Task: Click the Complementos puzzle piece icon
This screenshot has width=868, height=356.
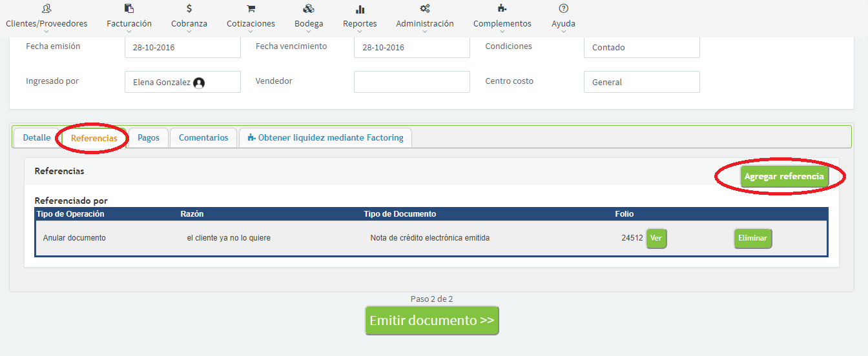Action: point(502,9)
